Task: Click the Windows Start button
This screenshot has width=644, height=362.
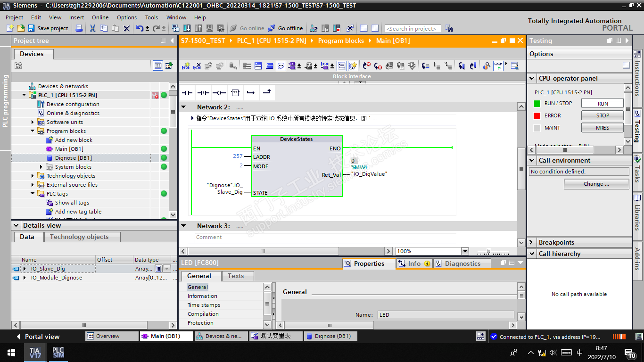Action: pos(11,353)
